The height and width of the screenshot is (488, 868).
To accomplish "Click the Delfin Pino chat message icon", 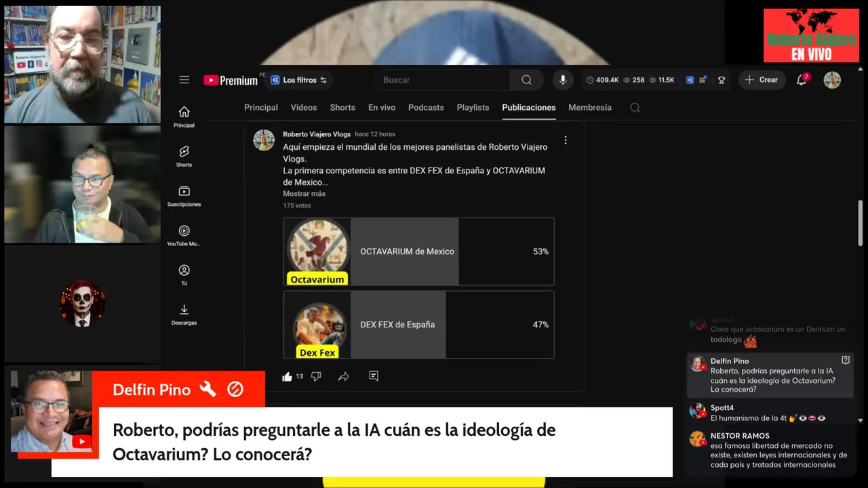I will 846,361.
